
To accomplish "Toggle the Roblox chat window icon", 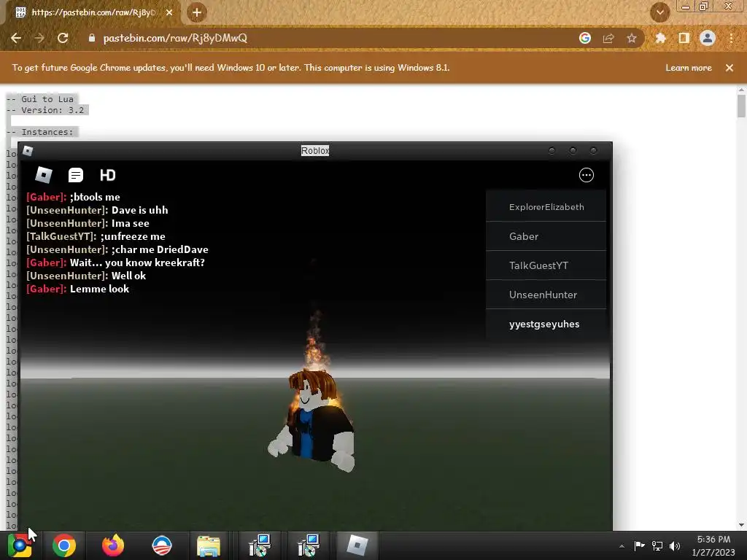I will coord(76,175).
